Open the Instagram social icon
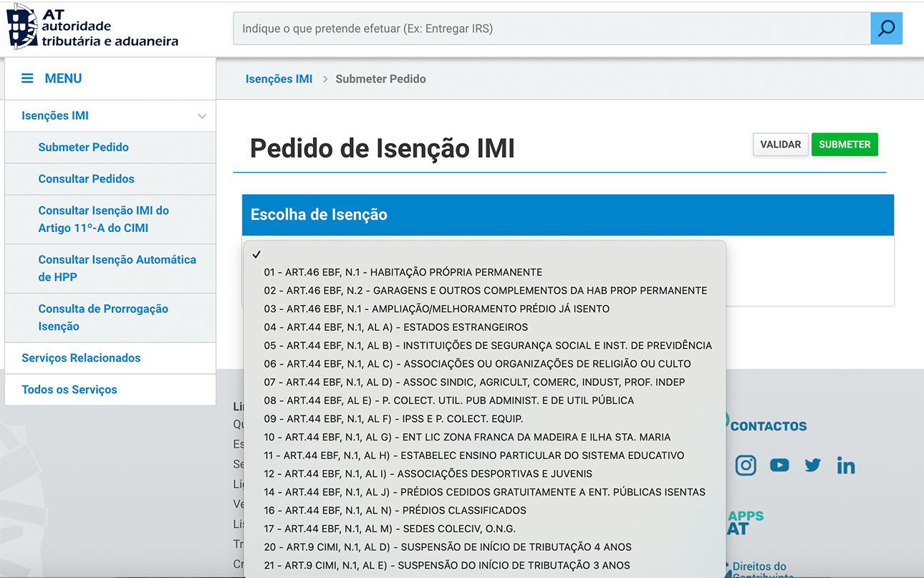 (746, 466)
